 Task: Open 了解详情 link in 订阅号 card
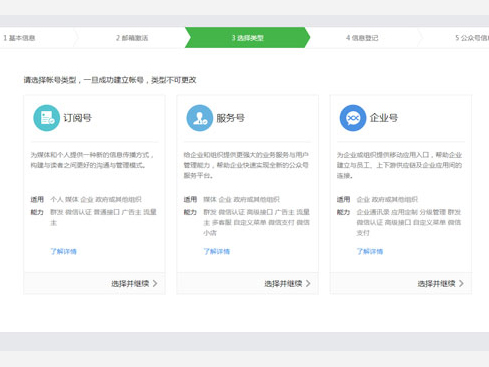pyautogui.click(x=63, y=251)
